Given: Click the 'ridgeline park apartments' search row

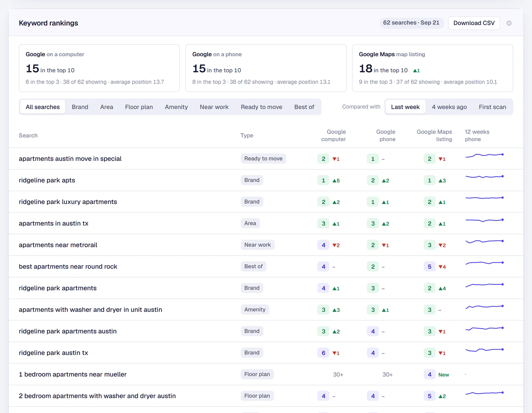Looking at the screenshot, I should point(266,288).
